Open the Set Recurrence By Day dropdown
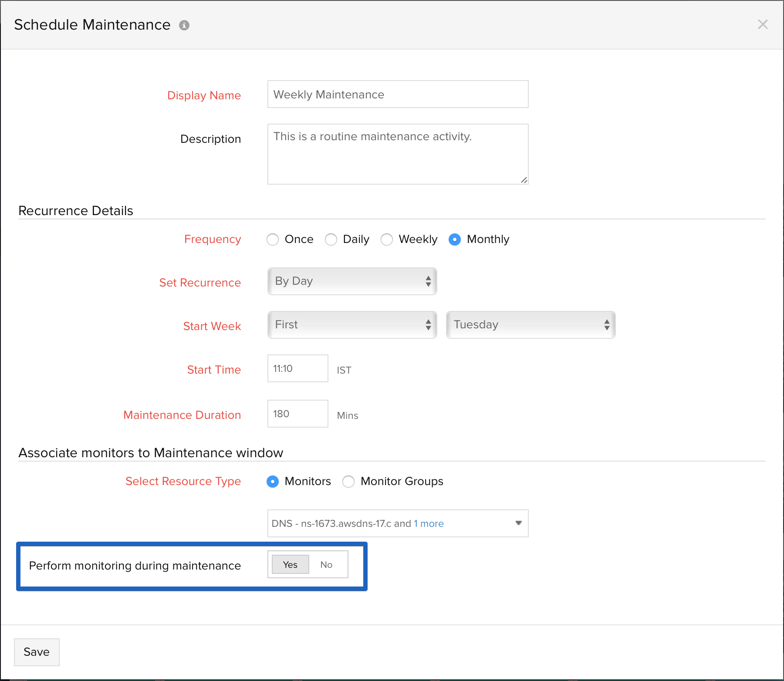784x681 pixels. pyautogui.click(x=352, y=281)
